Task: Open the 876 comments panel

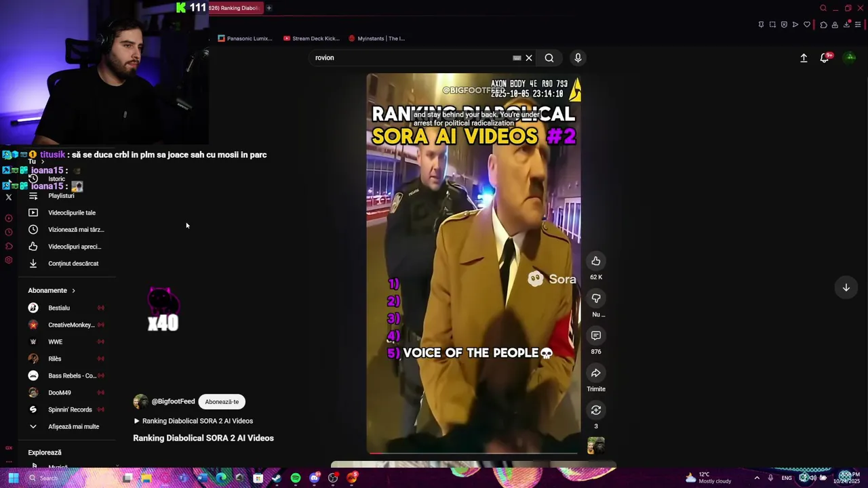Action: (x=595, y=335)
